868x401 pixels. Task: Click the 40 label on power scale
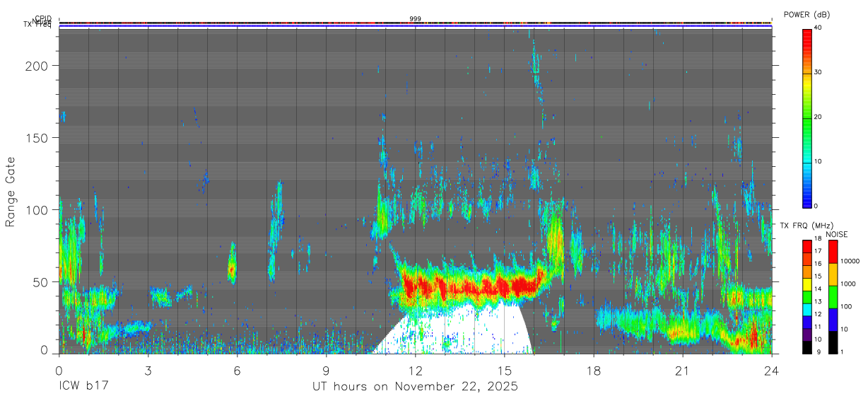[818, 28]
